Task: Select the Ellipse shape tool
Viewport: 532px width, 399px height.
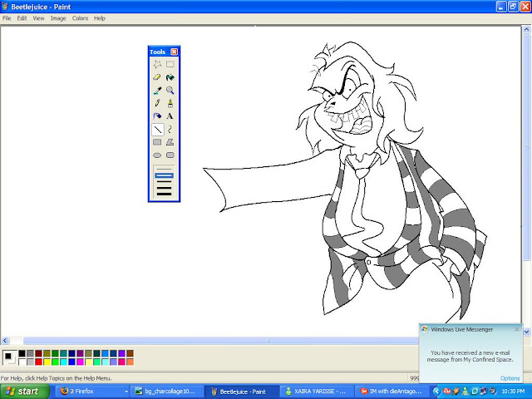Action: (157, 155)
